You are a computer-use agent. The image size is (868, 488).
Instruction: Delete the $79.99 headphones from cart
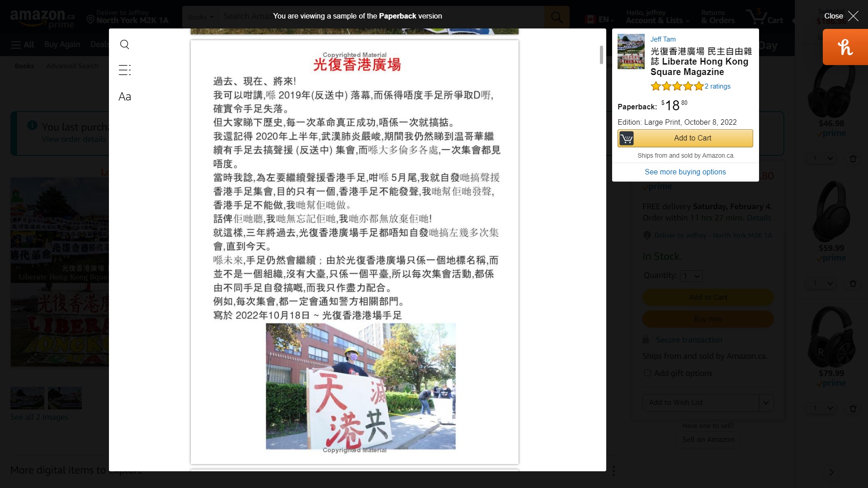[x=853, y=408]
